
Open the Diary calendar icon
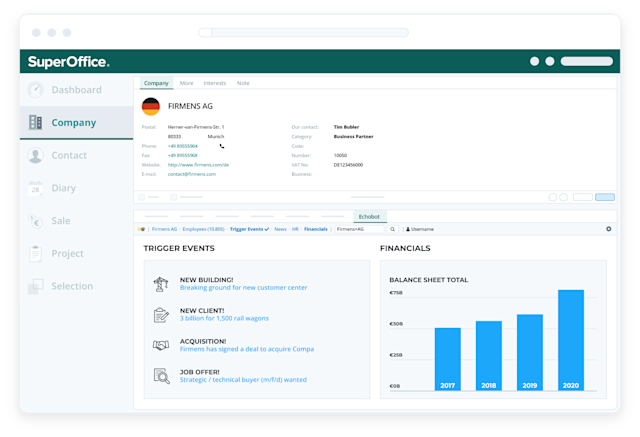pos(36,188)
